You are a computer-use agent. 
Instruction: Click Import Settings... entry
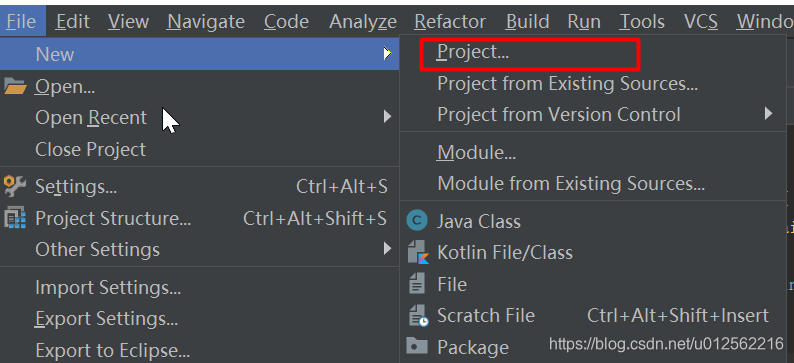108,288
